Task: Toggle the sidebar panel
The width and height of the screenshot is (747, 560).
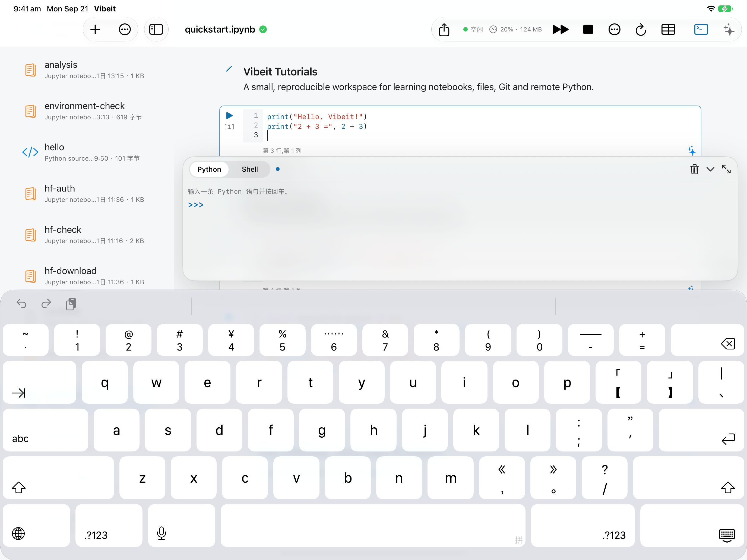Action: tap(156, 30)
